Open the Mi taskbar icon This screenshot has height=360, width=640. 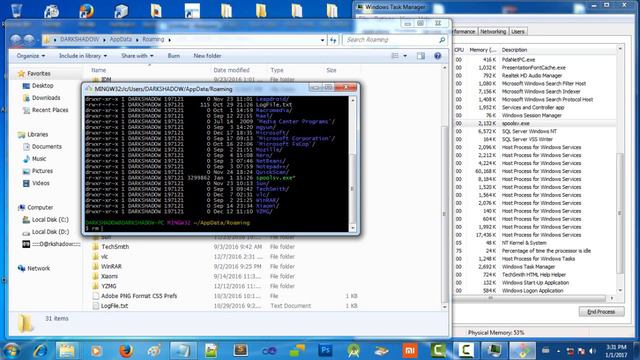pyautogui.click(x=409, y=351)
